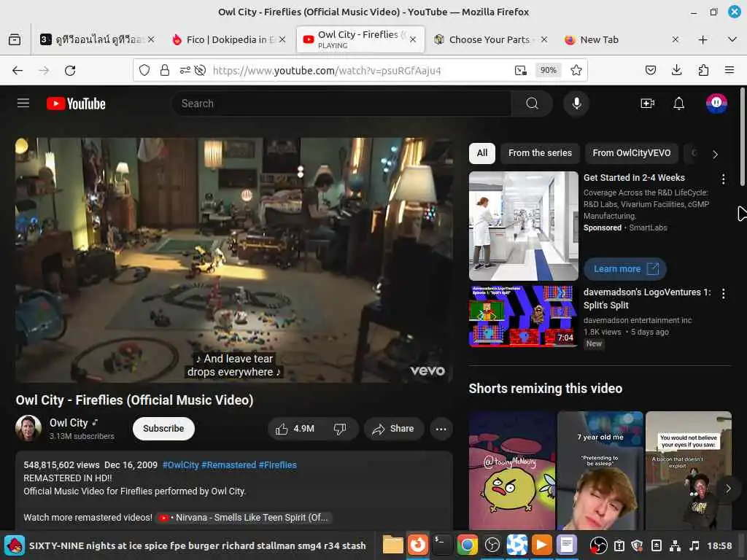Open the SmartLabs ad thumbnail

tap(524, 226)
